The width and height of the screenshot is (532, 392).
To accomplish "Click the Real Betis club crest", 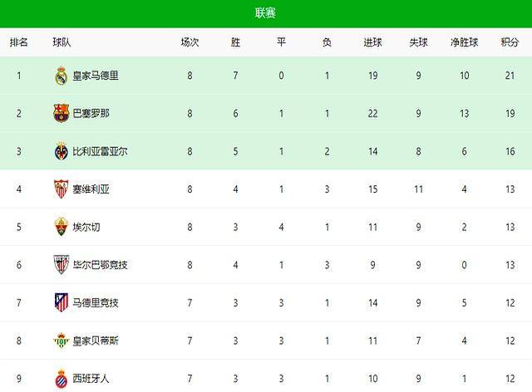I will point(61,341).
